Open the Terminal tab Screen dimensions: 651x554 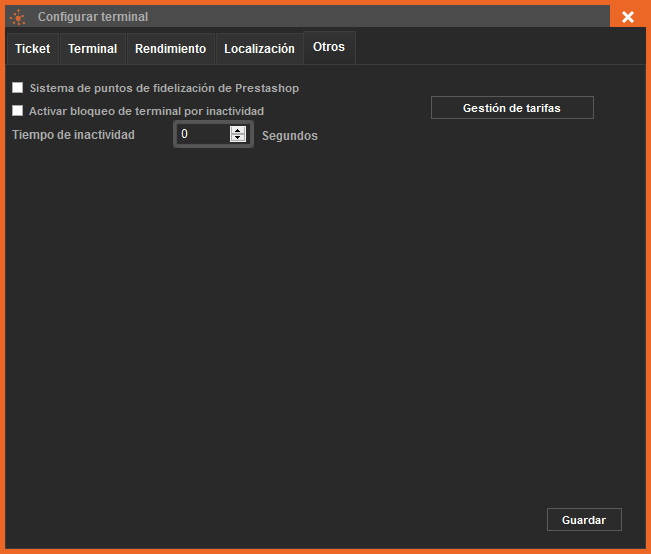tap(92, 49)
